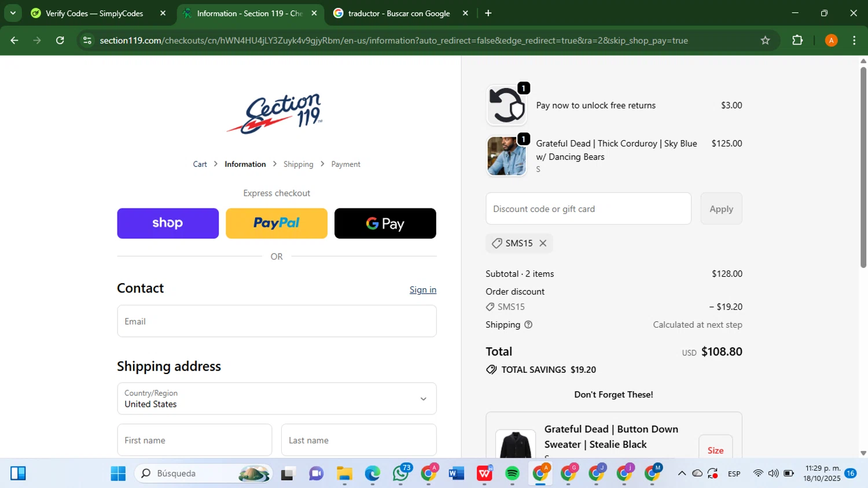868x488 pixels.
Task: Switch to traductor Google search tab
Action: point(399,13)
